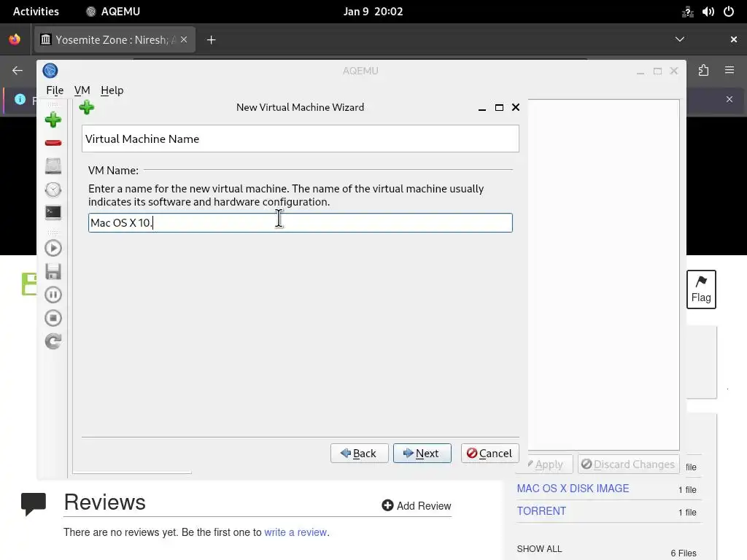The image size is (747, 560).
Task: Dismiss the Firefox notification bar
Action: (x=729, y=99)
